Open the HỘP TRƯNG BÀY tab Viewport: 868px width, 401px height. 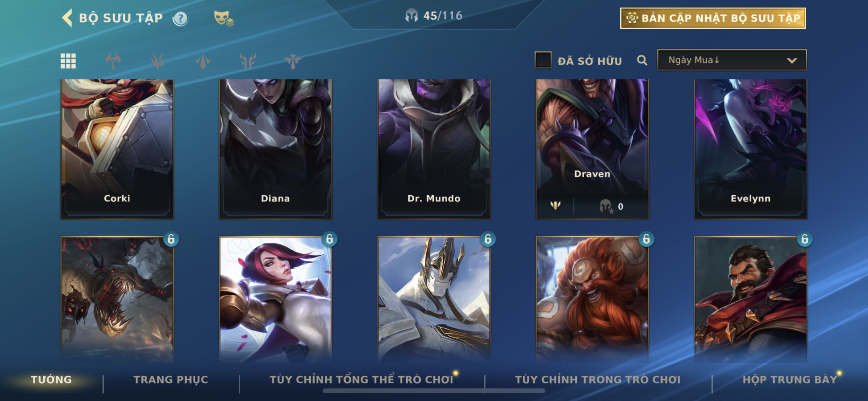790,380
